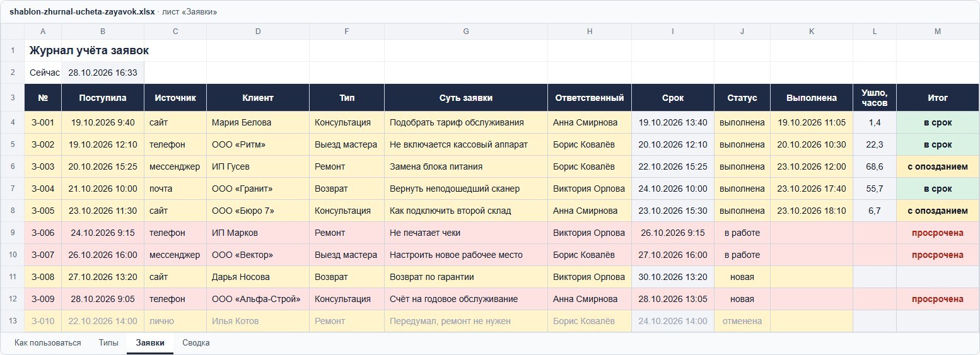Click arrival date 21.10.2026 10:00

pos(103,189)
